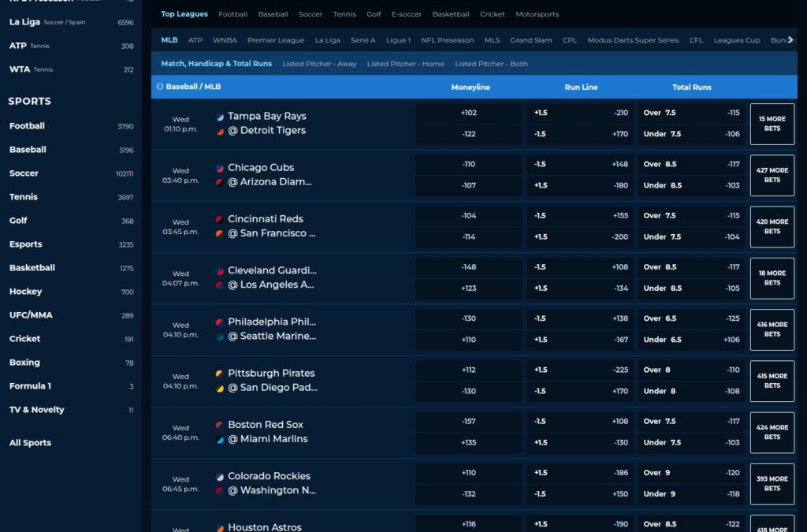Click the Pittsburgh Pirates team logo icon
This screenshot has width=807, height=532.
(x=220, y=374)
